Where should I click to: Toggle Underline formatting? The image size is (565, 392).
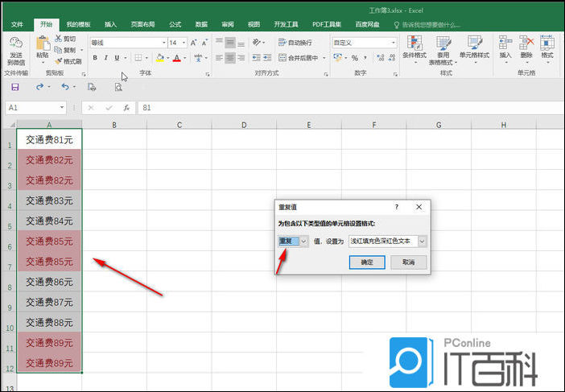pos(117,58)
